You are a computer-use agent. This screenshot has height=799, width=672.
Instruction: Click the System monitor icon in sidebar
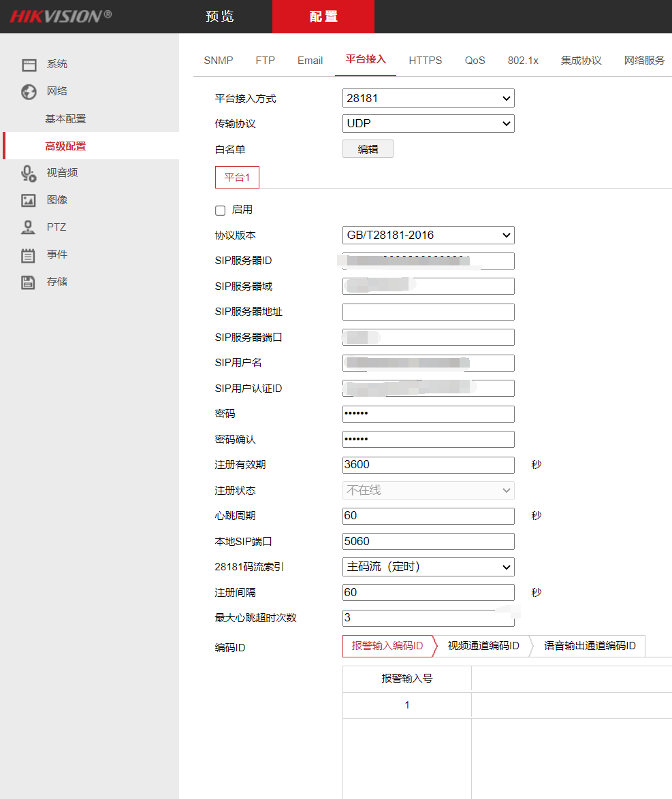point(29,65)
